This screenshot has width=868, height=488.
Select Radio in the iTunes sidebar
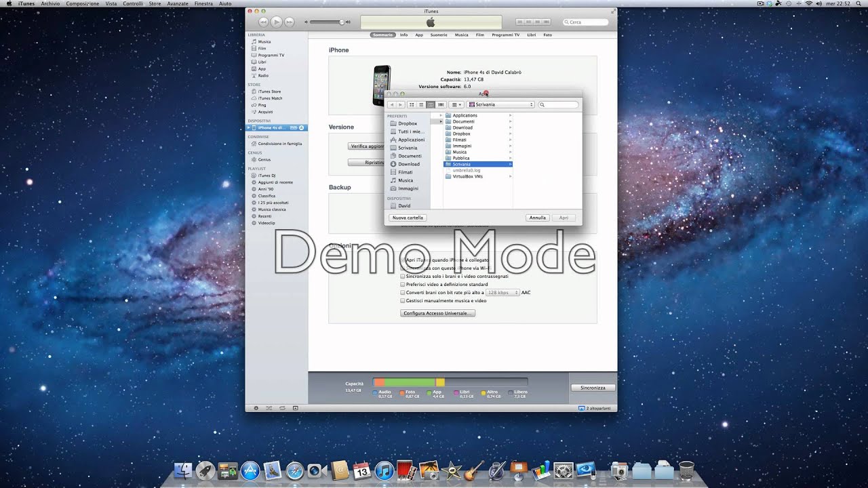(x=262, y=76)
